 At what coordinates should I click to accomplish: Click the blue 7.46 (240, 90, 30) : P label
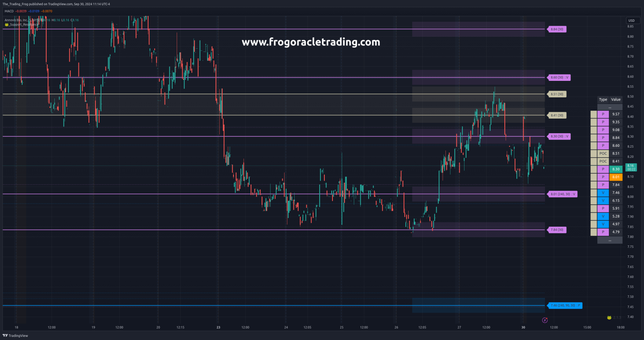tap(565, 305)
